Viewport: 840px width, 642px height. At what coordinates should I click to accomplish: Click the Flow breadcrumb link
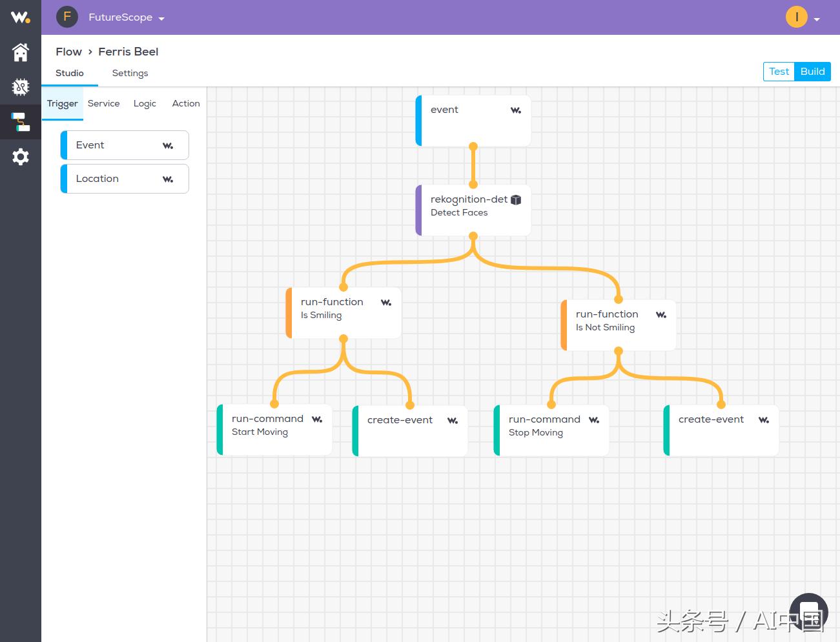point(68,52)
